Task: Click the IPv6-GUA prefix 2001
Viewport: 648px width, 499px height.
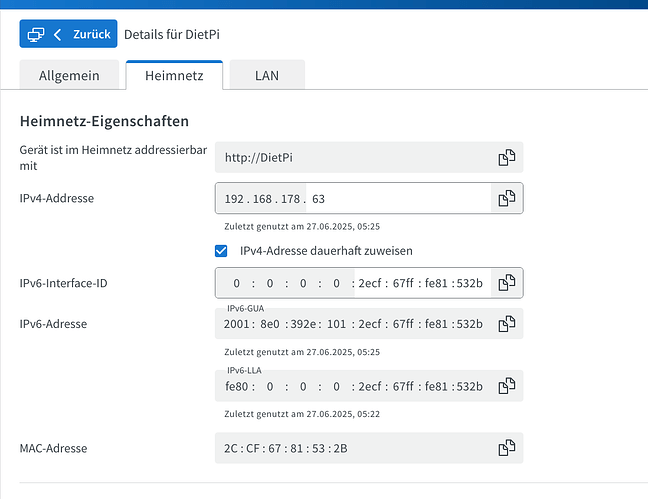Action: pos(236,324)
